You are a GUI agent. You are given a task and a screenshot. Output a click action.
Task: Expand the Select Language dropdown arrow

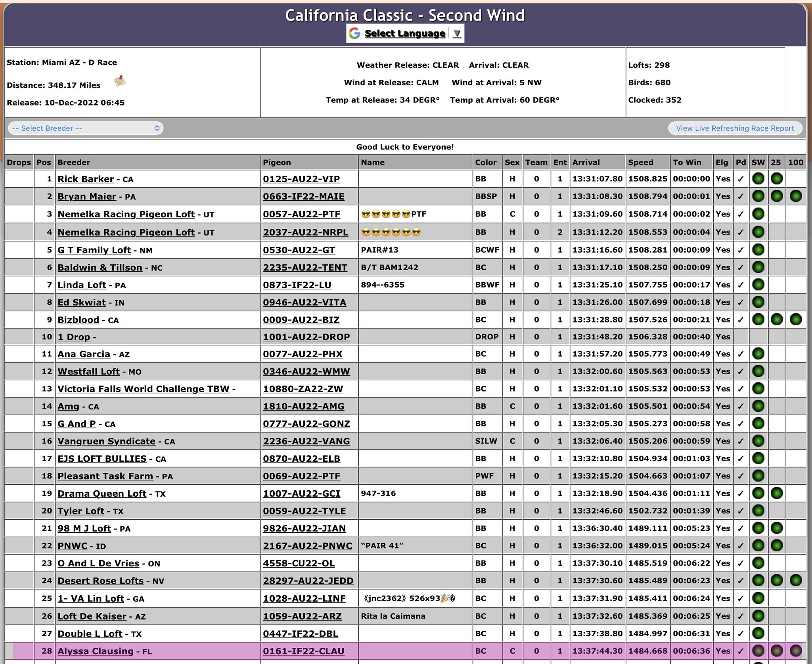(x=457, y=34)
